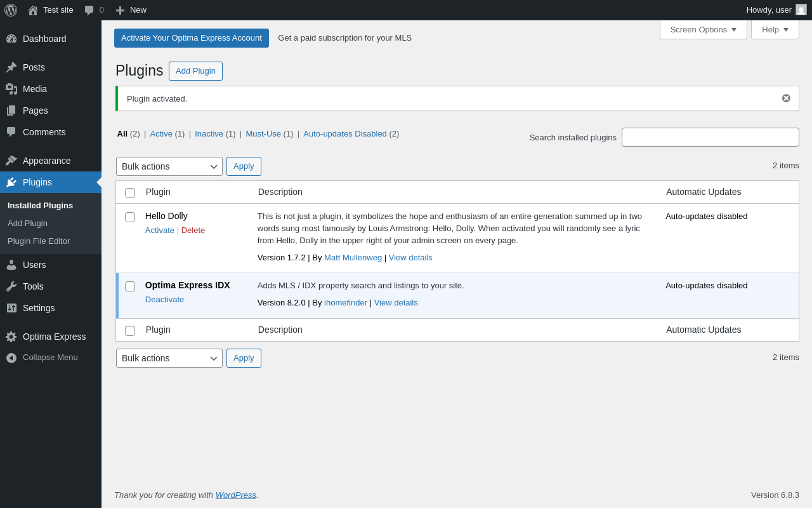Open Dashboard gauge icon in sidebar

[x=11, y=39]
